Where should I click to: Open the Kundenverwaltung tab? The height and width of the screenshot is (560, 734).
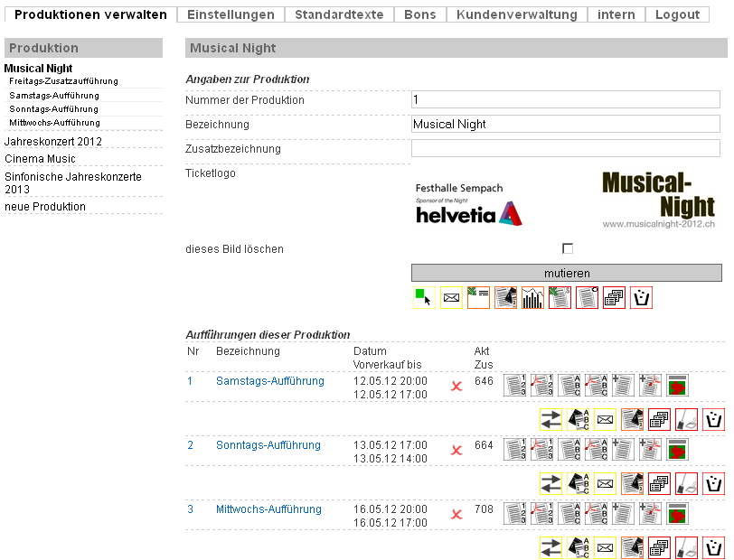(517, 14)
